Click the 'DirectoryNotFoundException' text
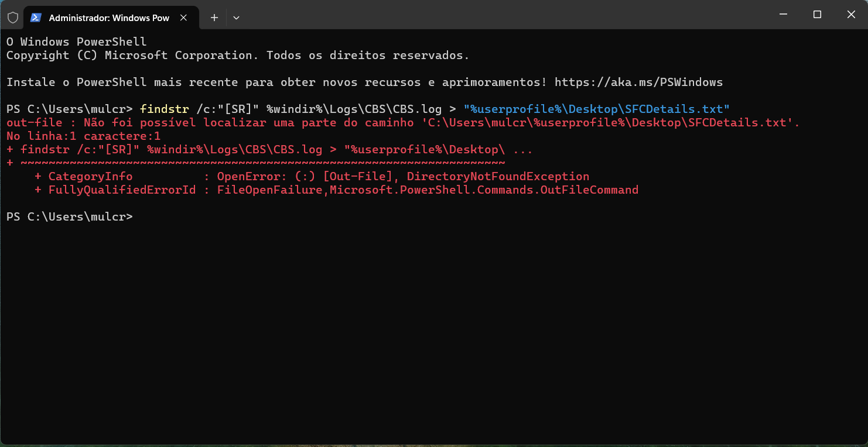 (x=498, y=177)
